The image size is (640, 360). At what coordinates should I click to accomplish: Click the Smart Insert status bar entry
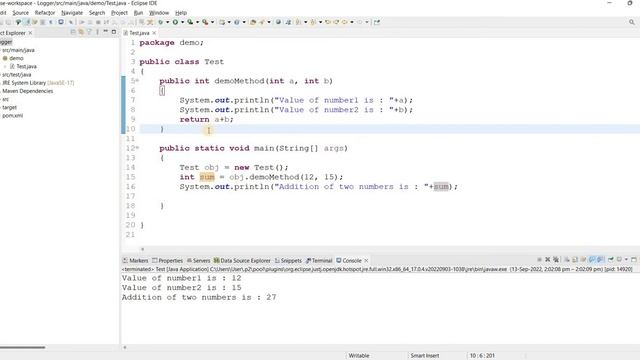(x=424, y=356)
